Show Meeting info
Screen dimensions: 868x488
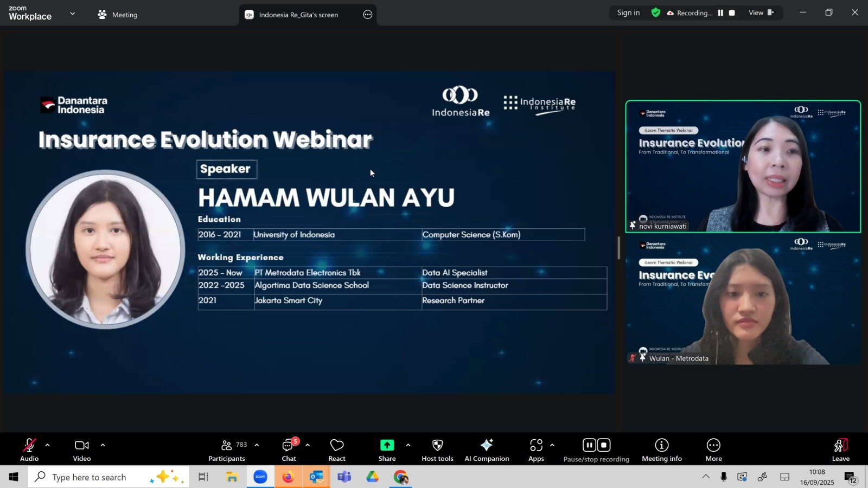(x=661, y=450)
